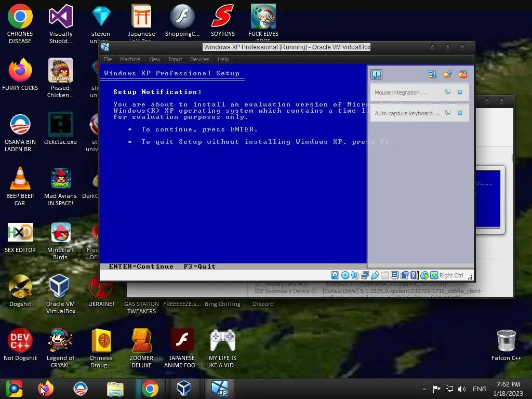Open the SOYTOYS desktop icon
The width and height of the screenshot is (532, 399).
pos(222,20)
